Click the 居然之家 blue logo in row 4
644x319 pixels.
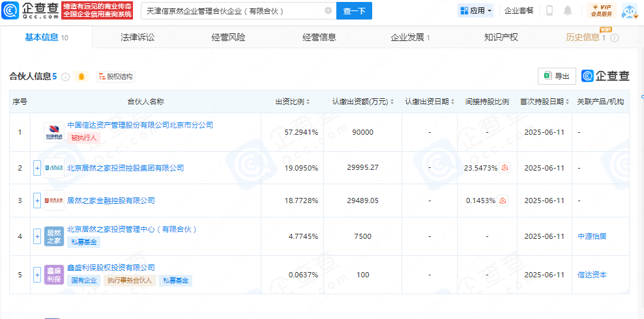click(x=54, y=236)
